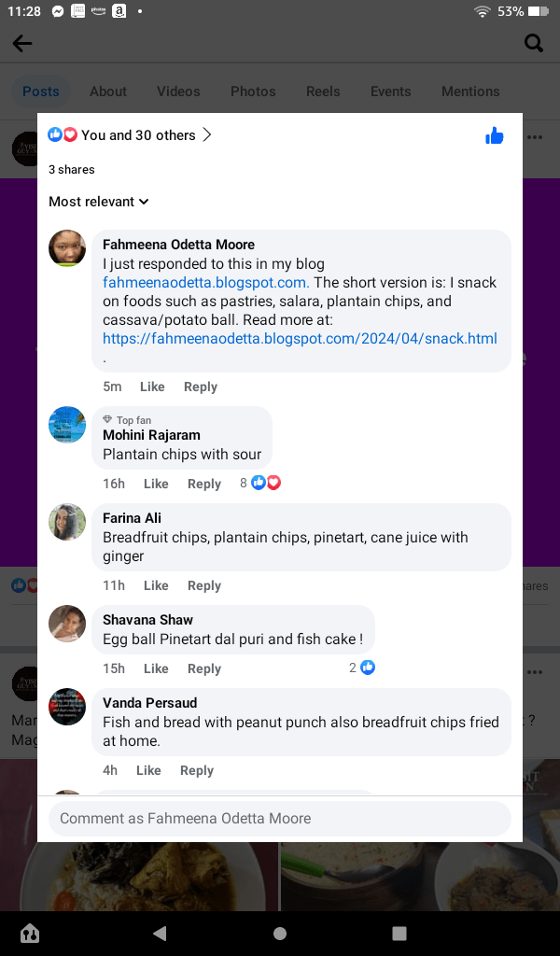
Task: Switch to the Photos tab
Action: [x=253, y=91]
